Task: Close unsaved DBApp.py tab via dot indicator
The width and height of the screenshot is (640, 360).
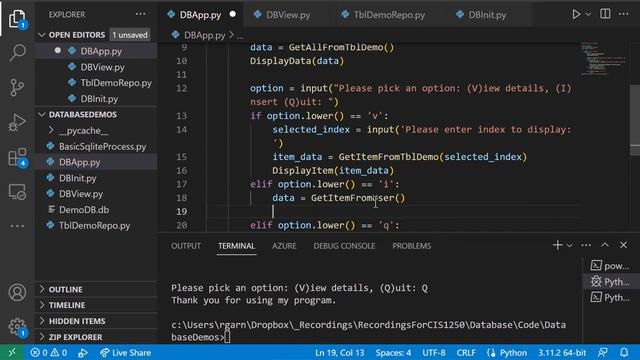Action: pyautogui.click(x=233, y=14)
